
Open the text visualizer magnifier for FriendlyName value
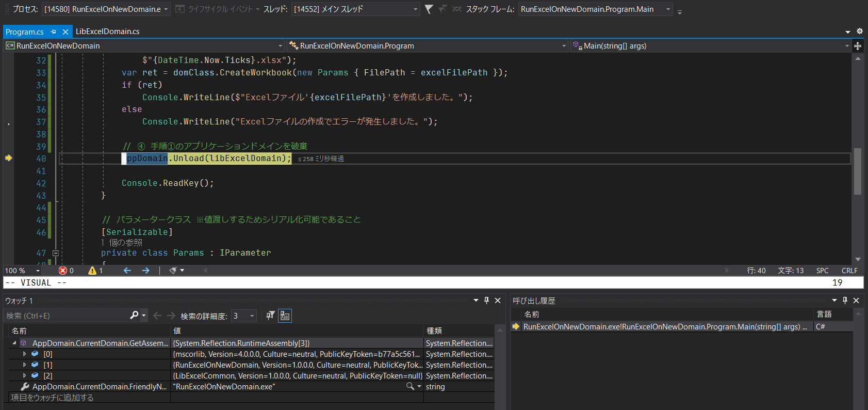click(410, 386)
